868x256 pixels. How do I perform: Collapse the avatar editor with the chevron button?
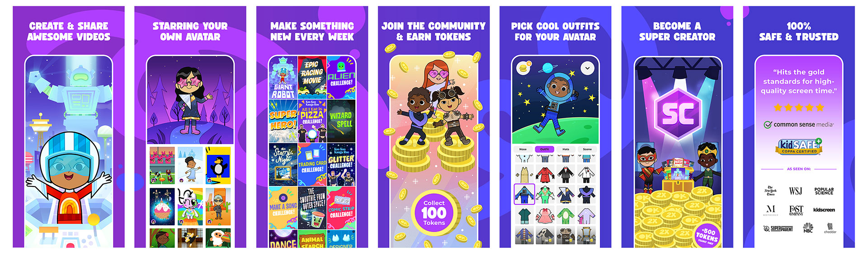coord(587,68)
